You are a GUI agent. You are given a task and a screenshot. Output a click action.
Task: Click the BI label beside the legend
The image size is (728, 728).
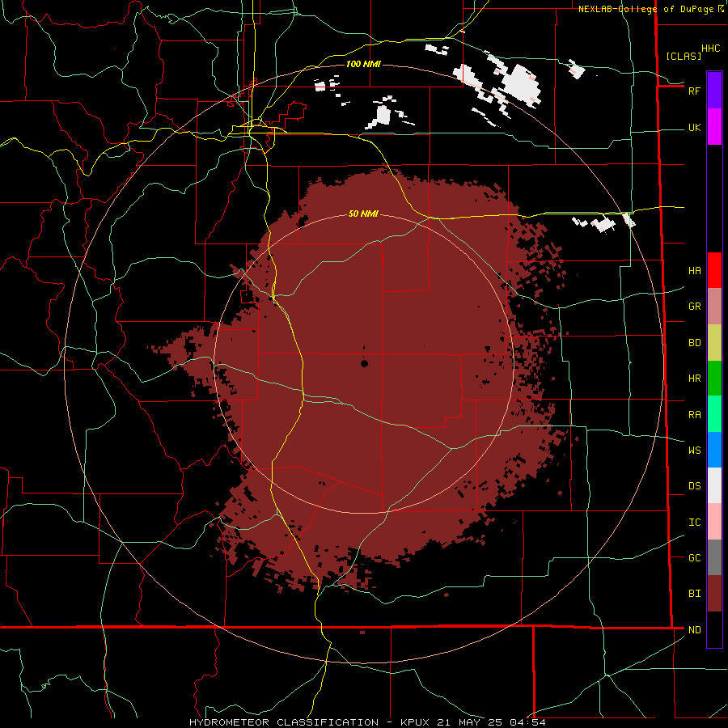(x=695, y=594)
